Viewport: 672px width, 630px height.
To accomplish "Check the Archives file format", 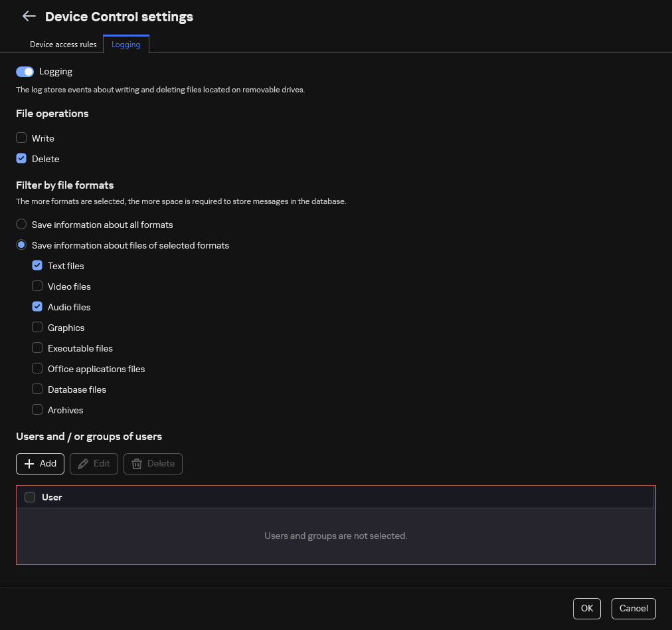I will (x=37, y=409).
